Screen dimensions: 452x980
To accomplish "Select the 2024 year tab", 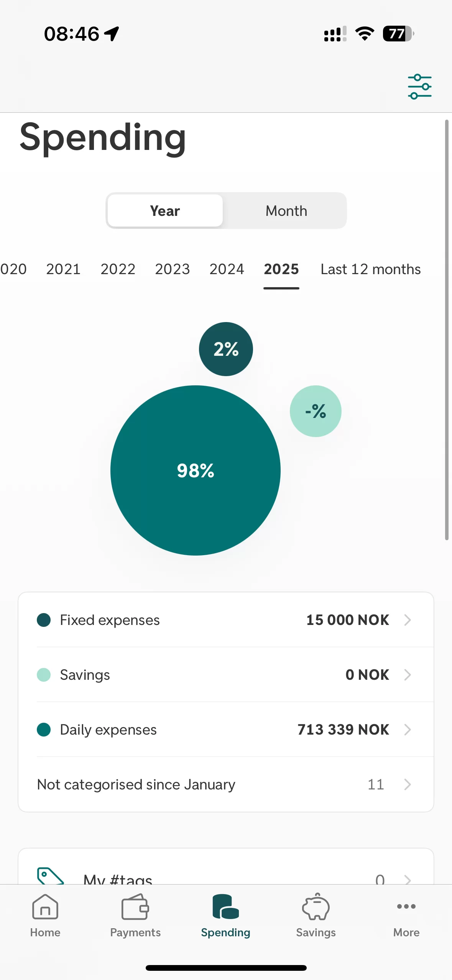I will (x=227, y=269).
